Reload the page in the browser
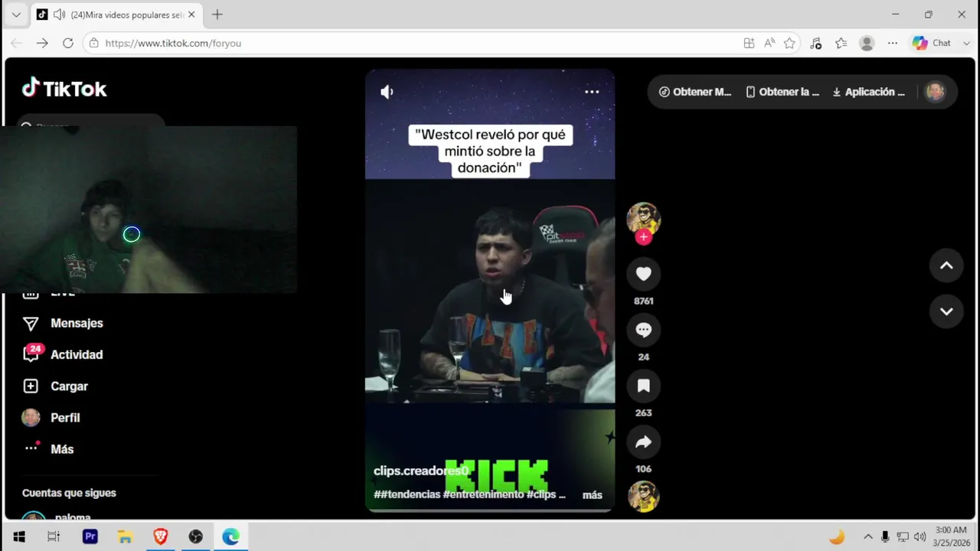The width and height of the screenshot is (980, 551). (68, 43)
